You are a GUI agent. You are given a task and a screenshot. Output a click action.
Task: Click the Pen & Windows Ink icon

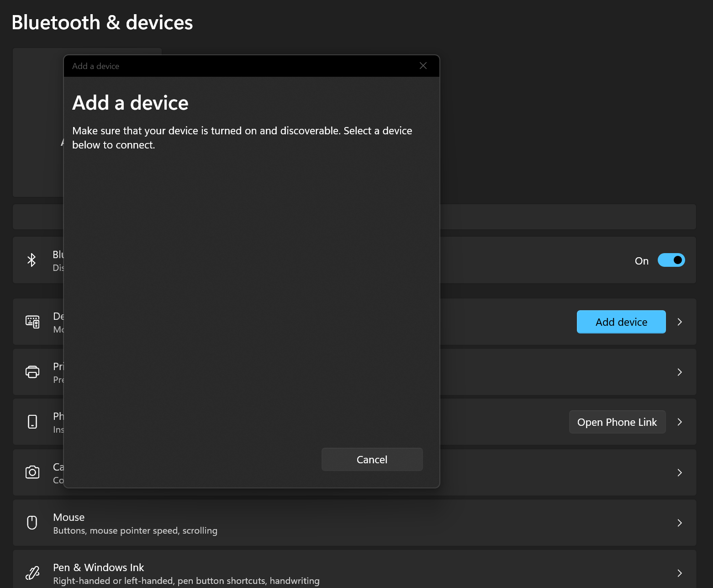(x=32, y=572)
